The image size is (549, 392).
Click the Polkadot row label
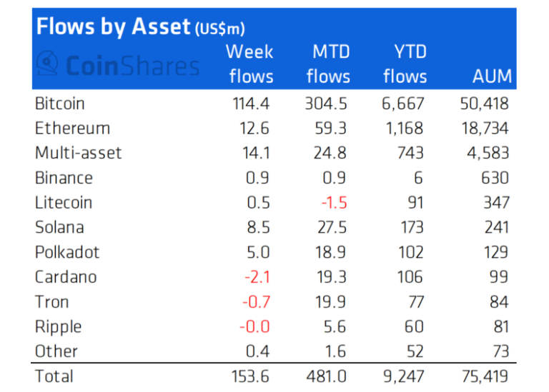point(67,252)
